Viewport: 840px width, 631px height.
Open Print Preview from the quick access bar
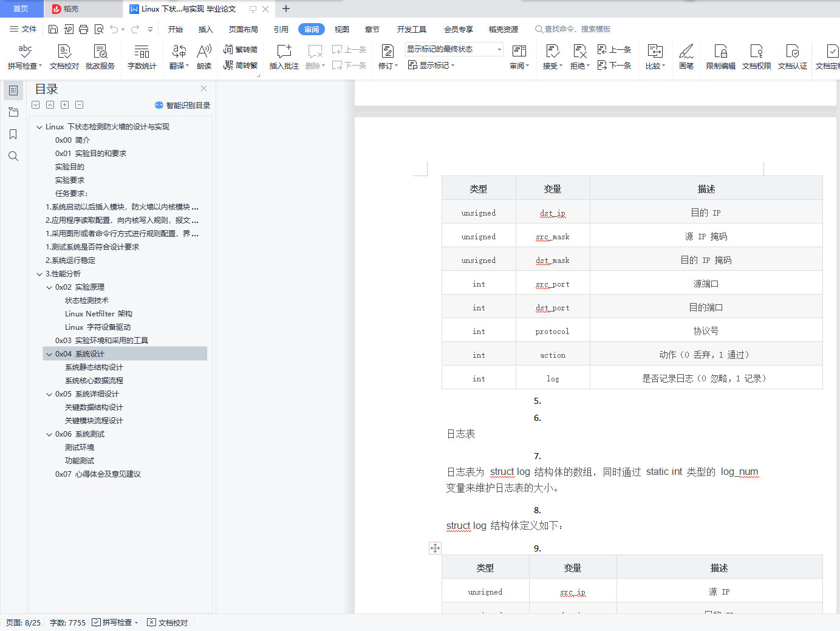tap(98, 29)
